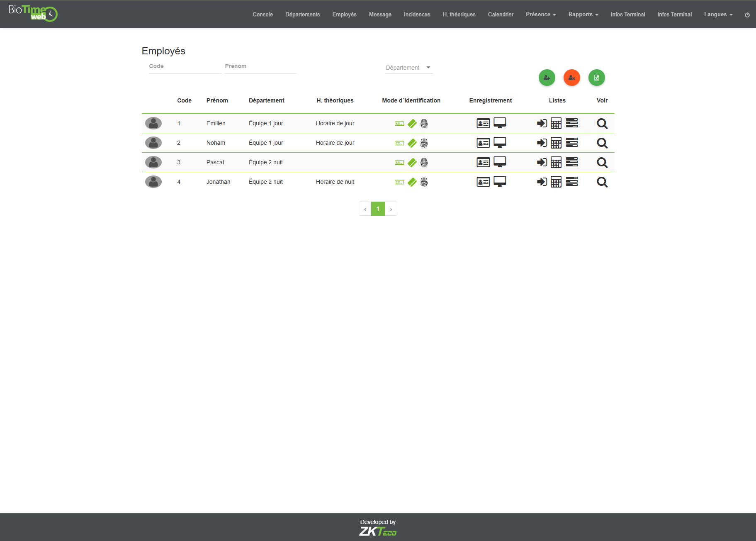Image resolution: width=756 pixels, height=541 pixels.
Task: Toggle password identification mode for Jonathan
Action: 399,182
